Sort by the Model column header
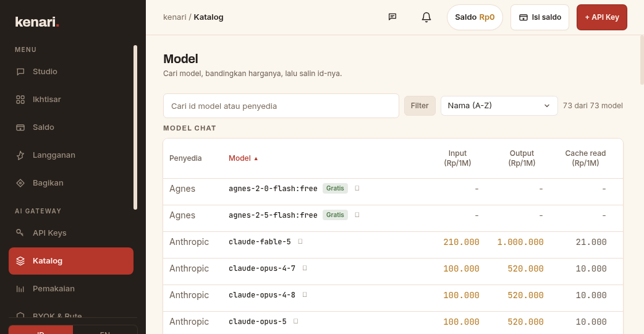 pos(243,158)
